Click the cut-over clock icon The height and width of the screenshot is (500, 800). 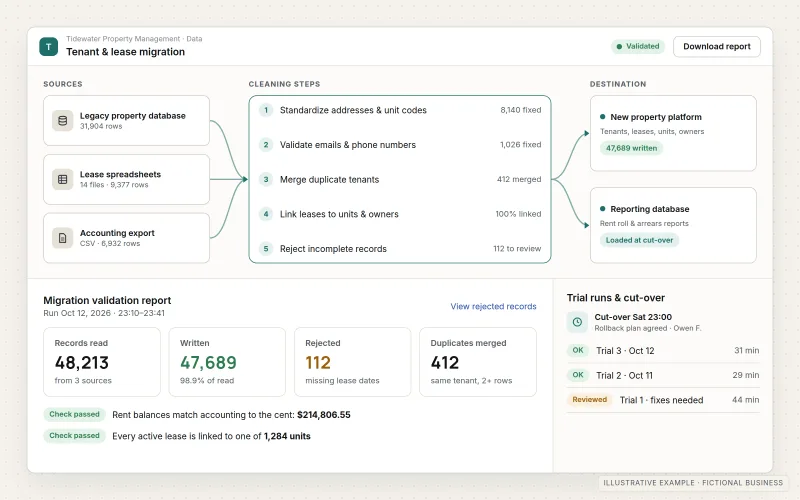577,322
